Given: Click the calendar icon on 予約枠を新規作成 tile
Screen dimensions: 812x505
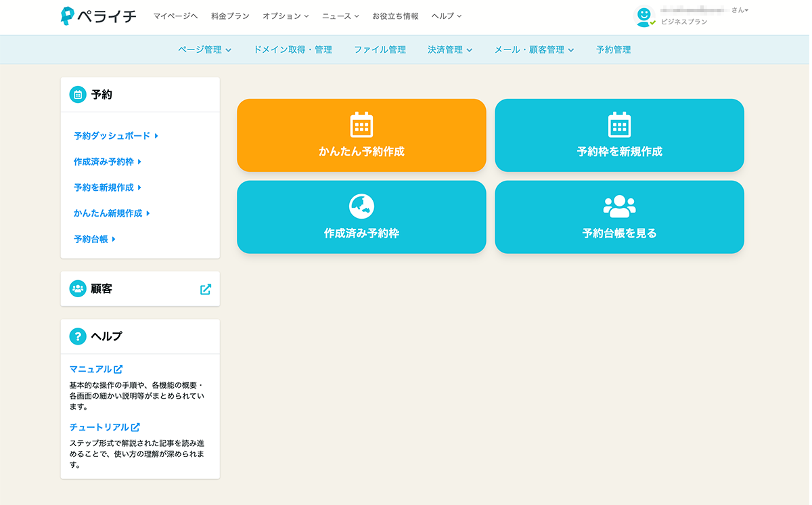Looking at the screenshot, I should [x=619, y=125].
